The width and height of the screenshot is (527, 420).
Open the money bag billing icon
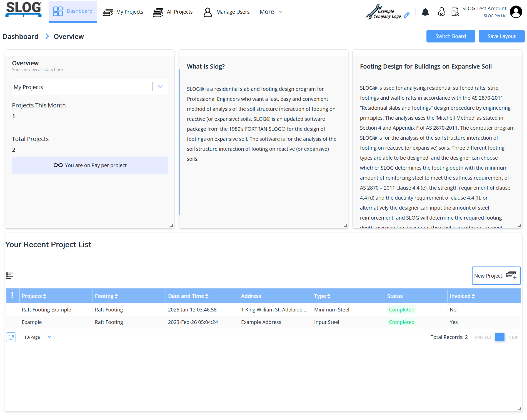click(441, 12)
